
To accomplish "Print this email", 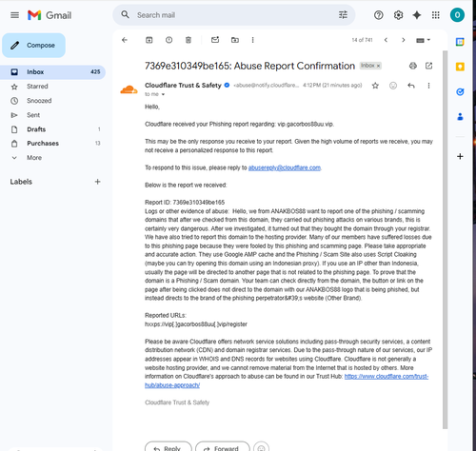I will click(x=413, y=66).
